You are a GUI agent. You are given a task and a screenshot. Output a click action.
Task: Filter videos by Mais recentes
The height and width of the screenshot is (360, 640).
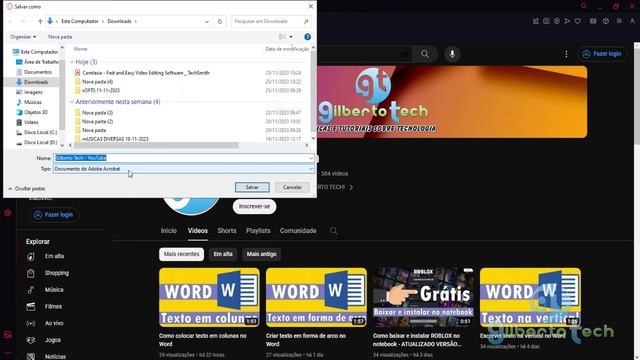181,254
